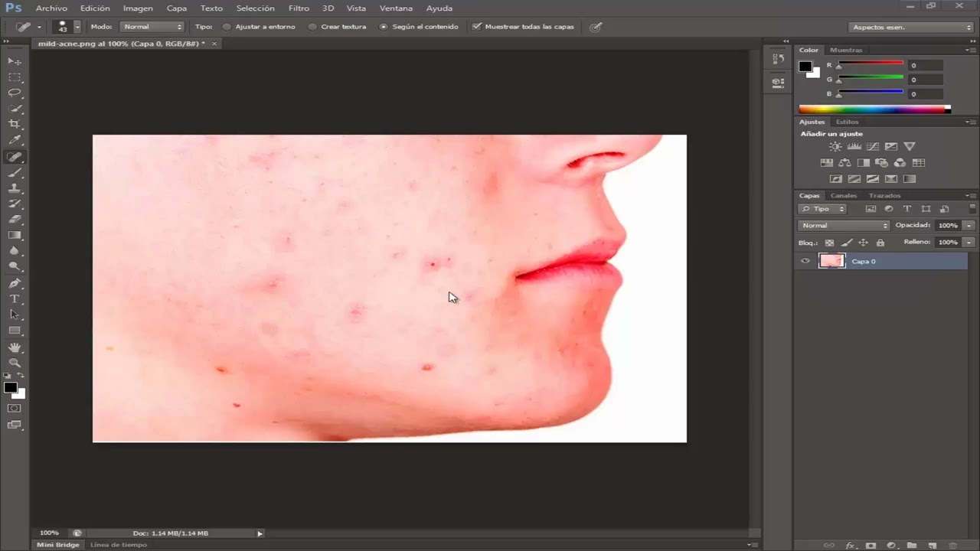Toggle lock position

[x=863, y=243]
